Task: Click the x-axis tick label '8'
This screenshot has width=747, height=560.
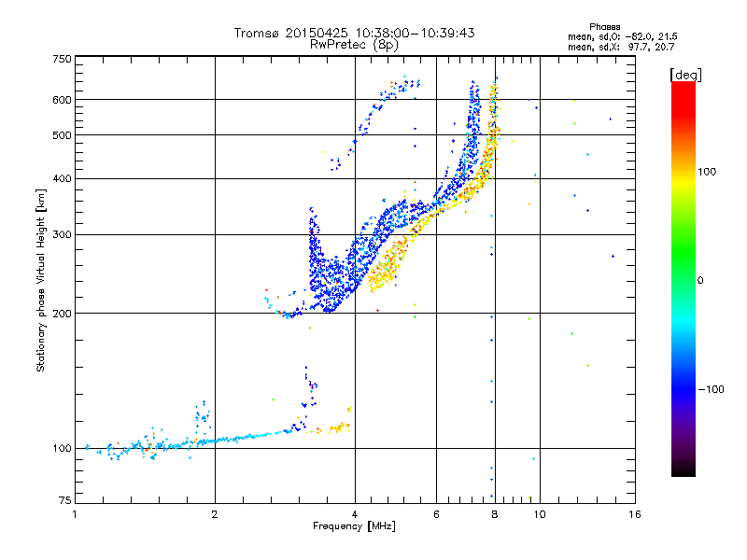Action: coord(495,514)
